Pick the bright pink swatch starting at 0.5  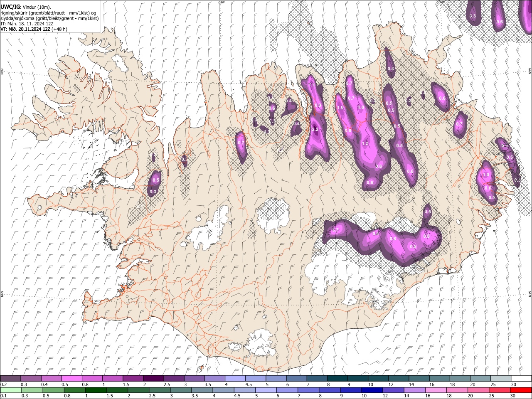tap(72, 379)
